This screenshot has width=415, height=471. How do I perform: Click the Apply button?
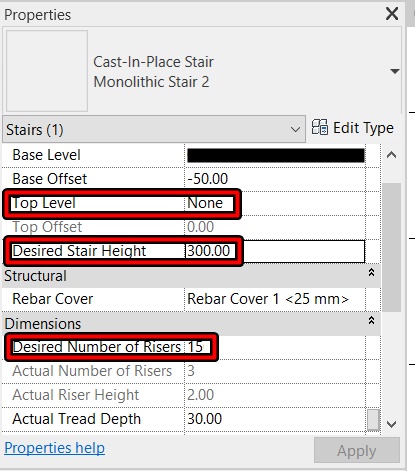coord(357,451)
